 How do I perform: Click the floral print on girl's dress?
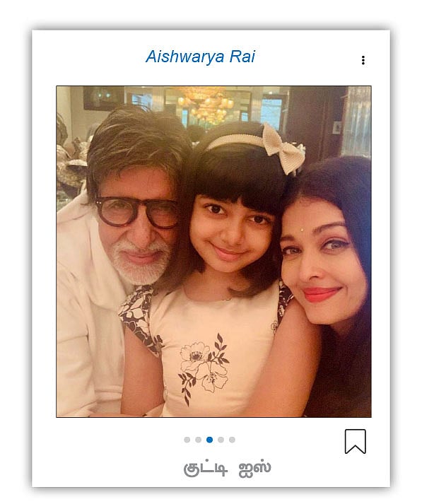click(x=204, y=368)
